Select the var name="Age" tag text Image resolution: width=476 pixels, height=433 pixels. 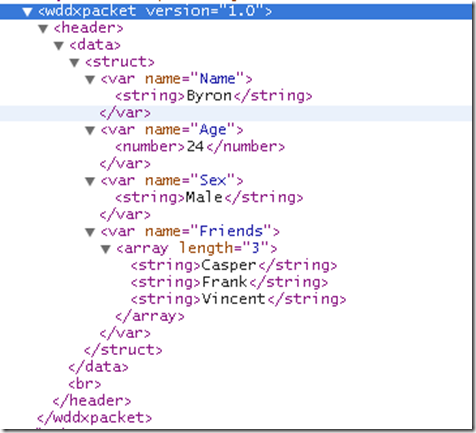172,130
